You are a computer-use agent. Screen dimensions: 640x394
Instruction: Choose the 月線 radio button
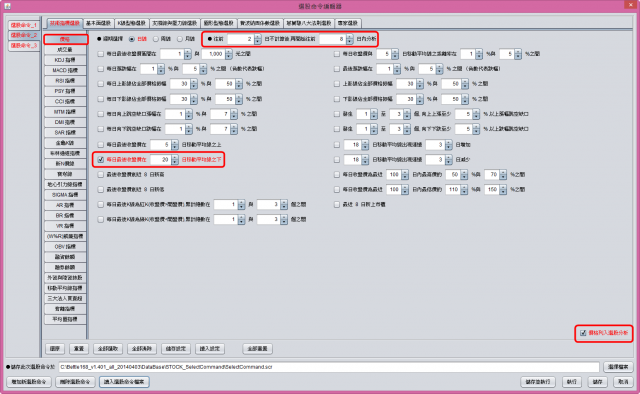(180, 39)
